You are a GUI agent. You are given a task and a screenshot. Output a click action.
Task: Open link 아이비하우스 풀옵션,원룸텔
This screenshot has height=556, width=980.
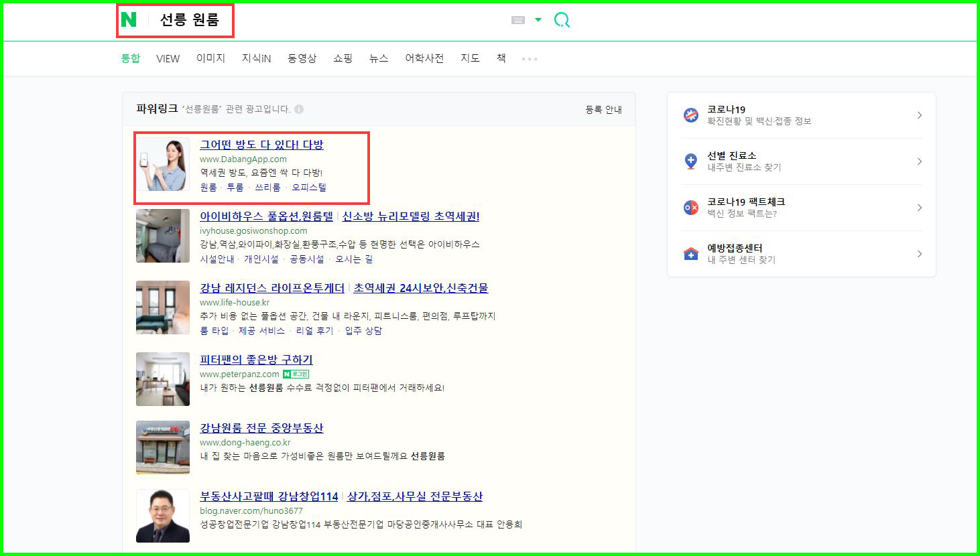pos(266,216)
